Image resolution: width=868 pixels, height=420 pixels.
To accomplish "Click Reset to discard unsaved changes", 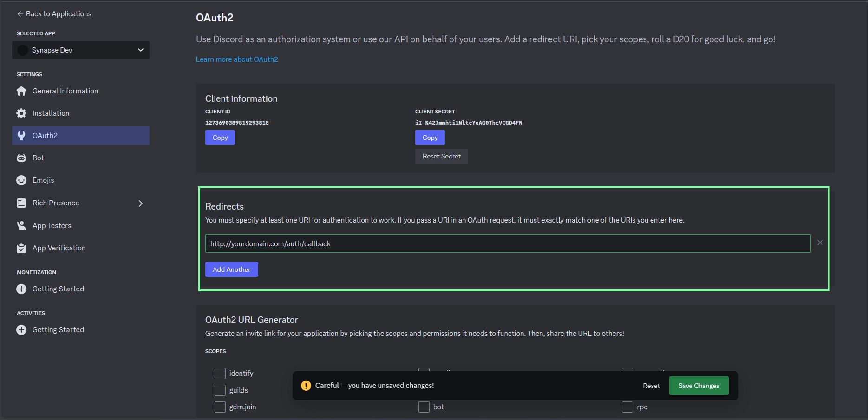I will coord(651,386).
